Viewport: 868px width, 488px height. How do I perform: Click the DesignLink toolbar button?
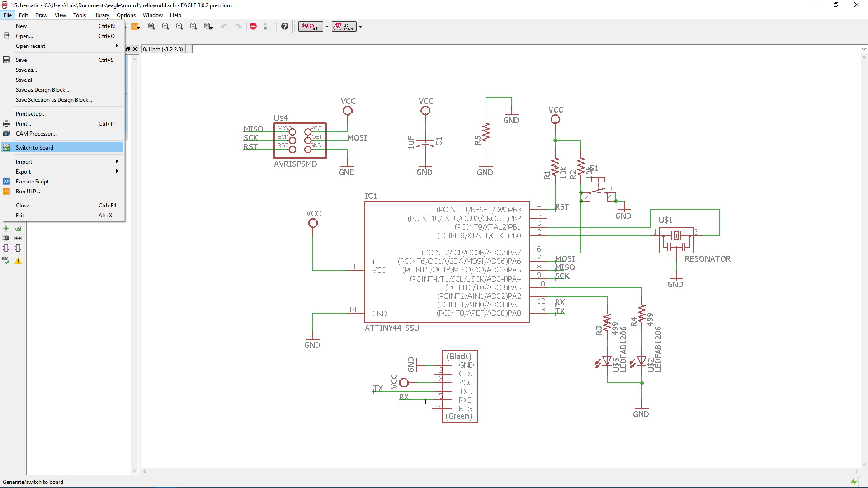(x=311, y=26)
